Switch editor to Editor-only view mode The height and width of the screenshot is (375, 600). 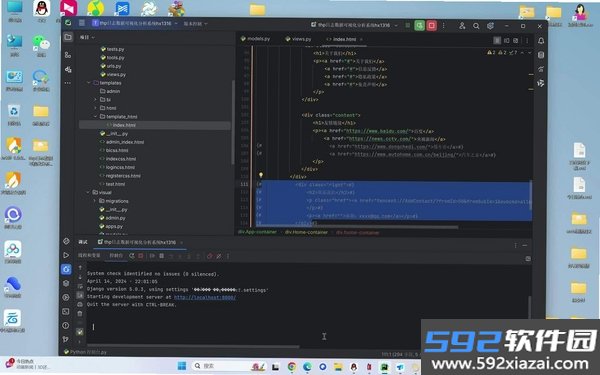(x=497, y=41)
